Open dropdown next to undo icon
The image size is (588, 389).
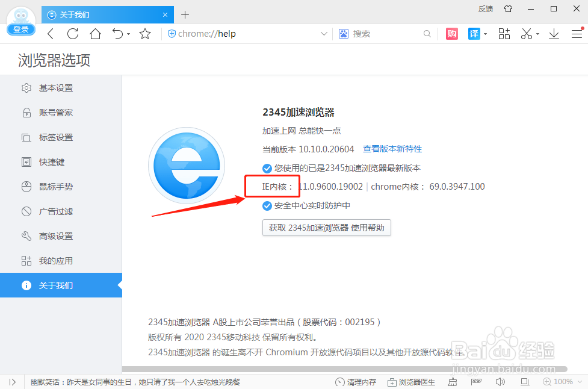point(129,34)
